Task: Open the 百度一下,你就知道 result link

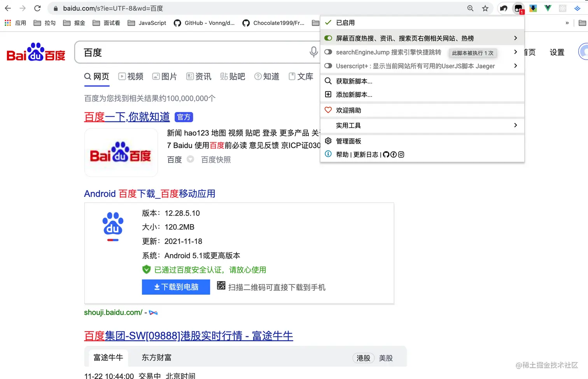Action: (127, 117)
